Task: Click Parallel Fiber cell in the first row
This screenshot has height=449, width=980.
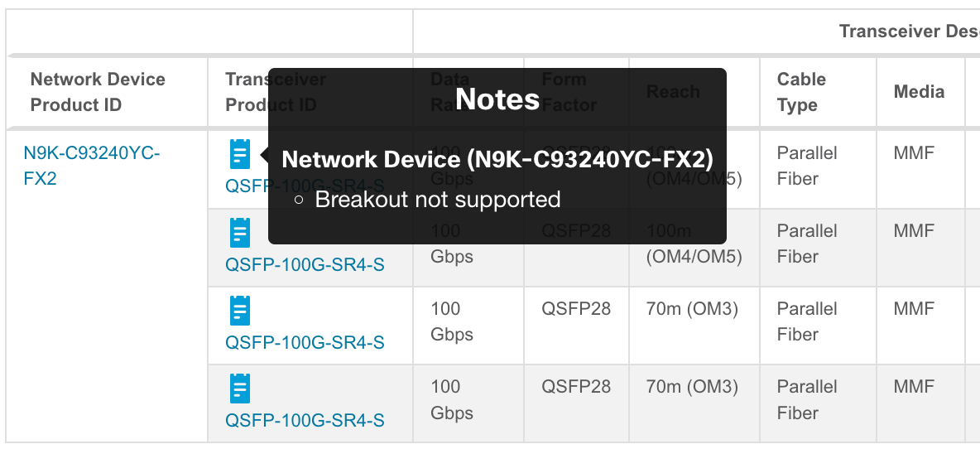Action: 807,166
